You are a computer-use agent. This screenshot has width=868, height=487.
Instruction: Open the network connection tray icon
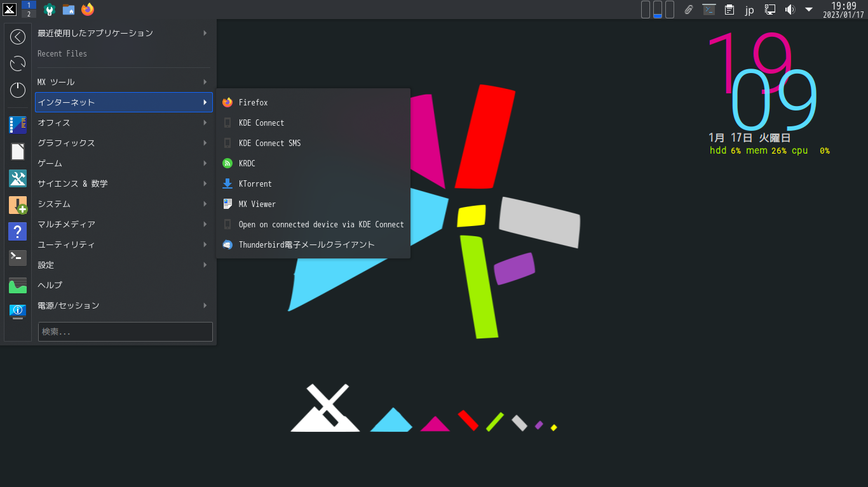(x=770, y=10)
